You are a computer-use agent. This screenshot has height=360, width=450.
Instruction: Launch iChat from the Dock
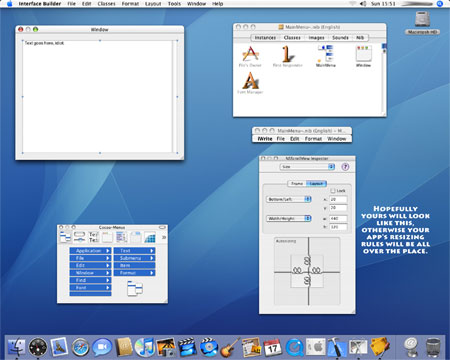coord(102,347)
